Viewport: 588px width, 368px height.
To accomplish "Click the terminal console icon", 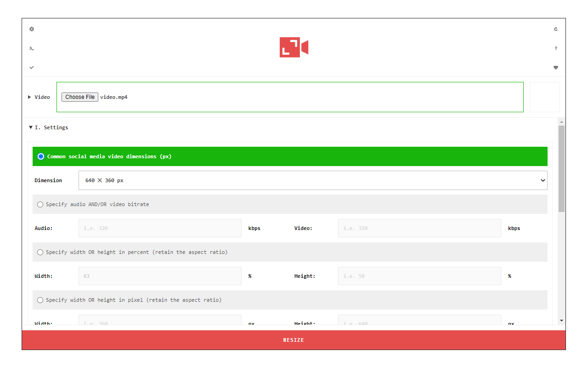I will (32, 48).
